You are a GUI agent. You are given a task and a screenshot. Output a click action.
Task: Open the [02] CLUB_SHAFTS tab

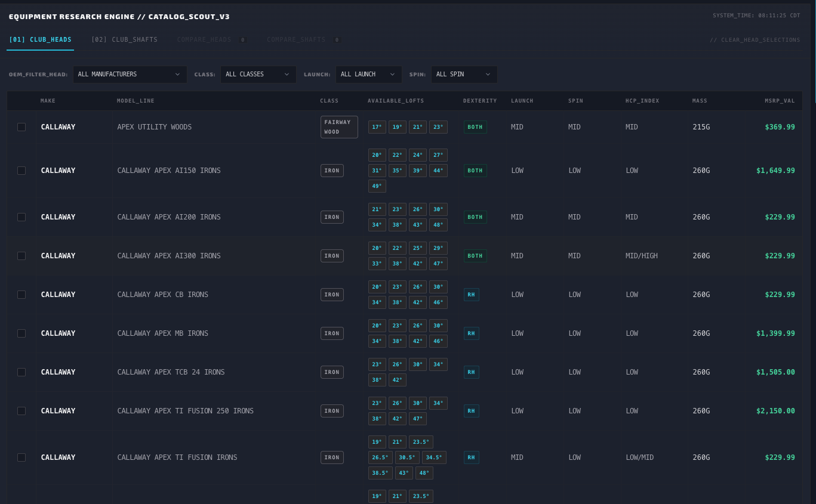(124, 40)
